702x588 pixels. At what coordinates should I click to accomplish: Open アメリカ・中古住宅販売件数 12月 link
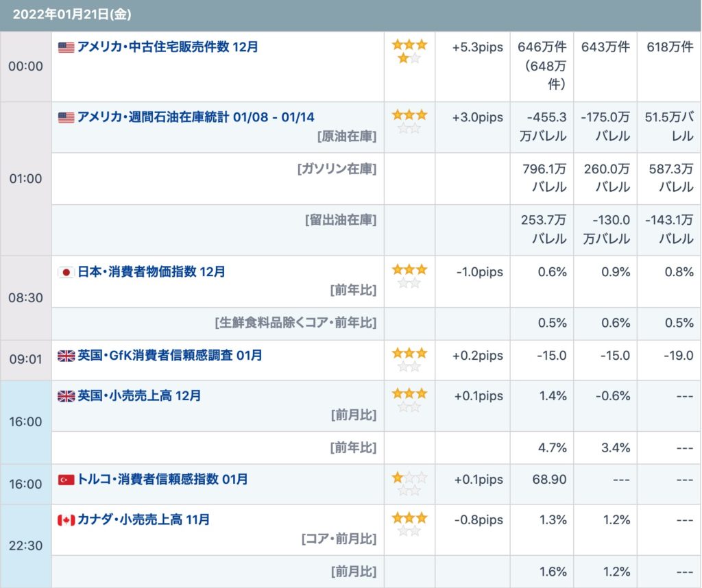(167, 47)
